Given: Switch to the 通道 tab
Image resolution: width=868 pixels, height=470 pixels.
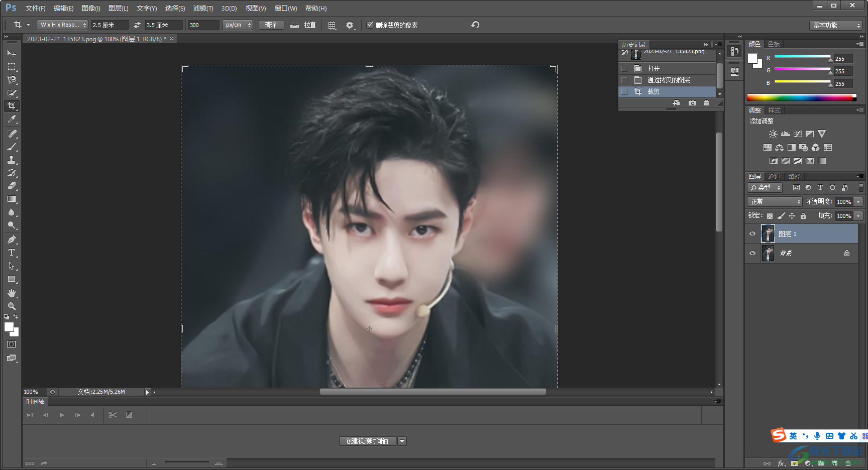Looking at the screenshot, I should (x=774, y=176).
